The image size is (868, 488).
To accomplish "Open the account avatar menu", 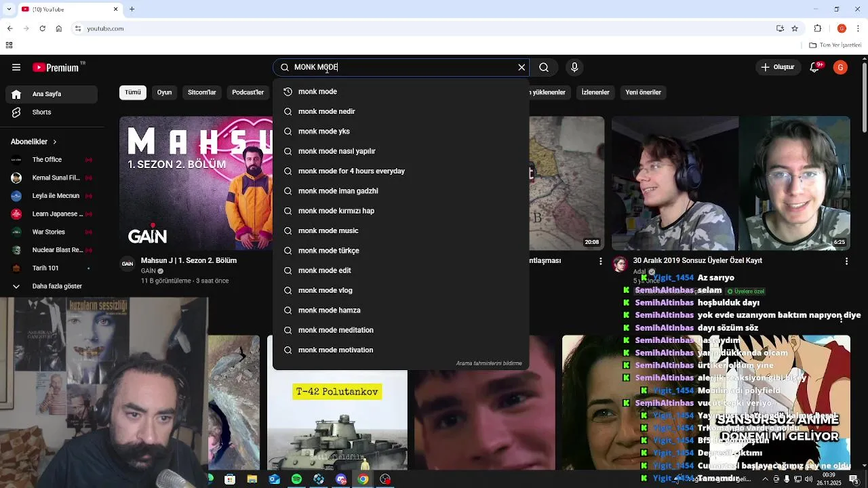I will 841,67.
